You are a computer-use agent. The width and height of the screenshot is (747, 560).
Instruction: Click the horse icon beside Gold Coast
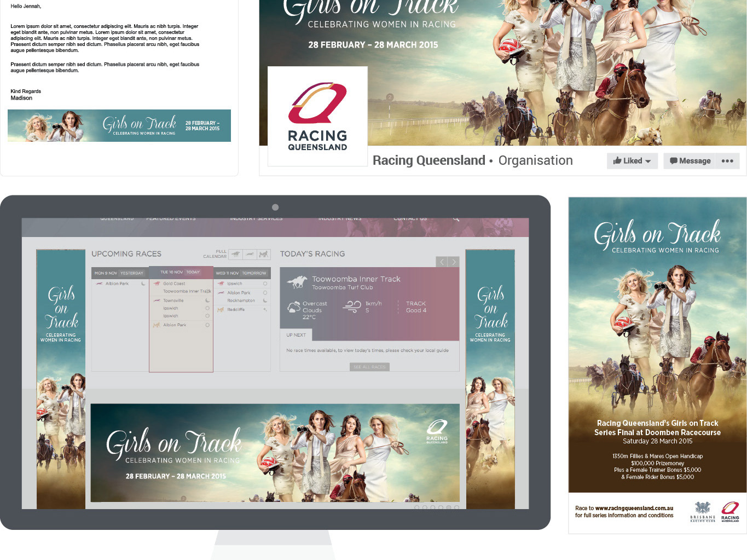click(x=157, y=284)
